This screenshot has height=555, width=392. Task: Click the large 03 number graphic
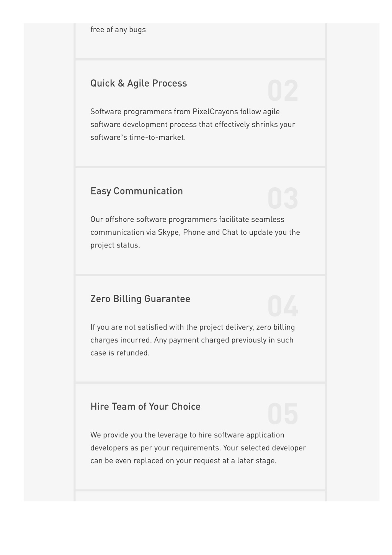coord(283,199)
